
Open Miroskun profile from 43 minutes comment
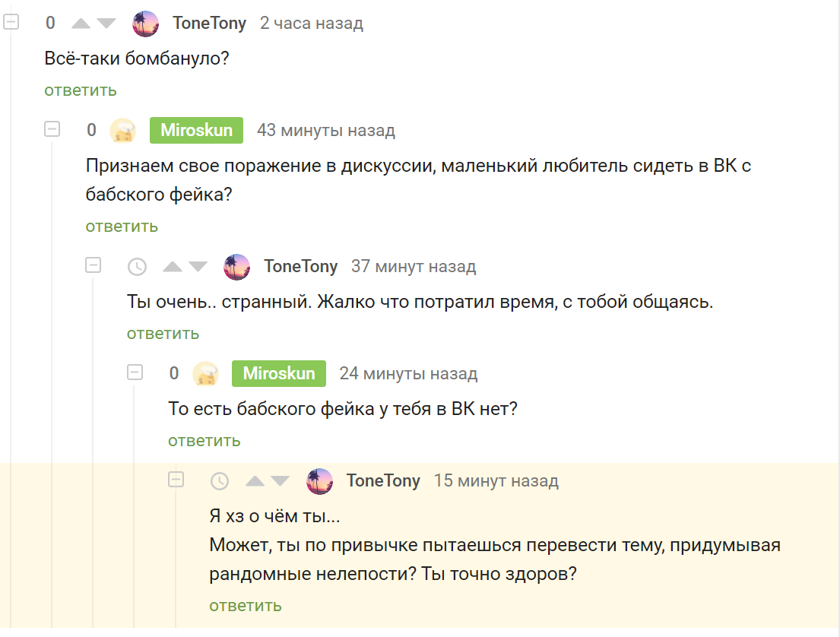point(196,130)
